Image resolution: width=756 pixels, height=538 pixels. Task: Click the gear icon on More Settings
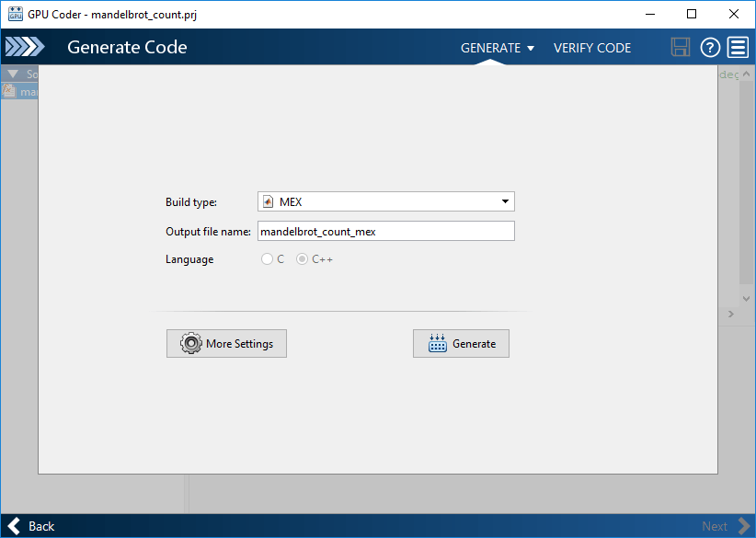pos(190,343)
